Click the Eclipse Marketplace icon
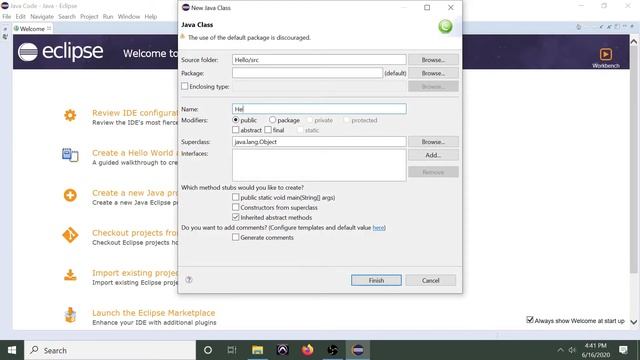This screenshot has height=360, width=640. point(70,315)
